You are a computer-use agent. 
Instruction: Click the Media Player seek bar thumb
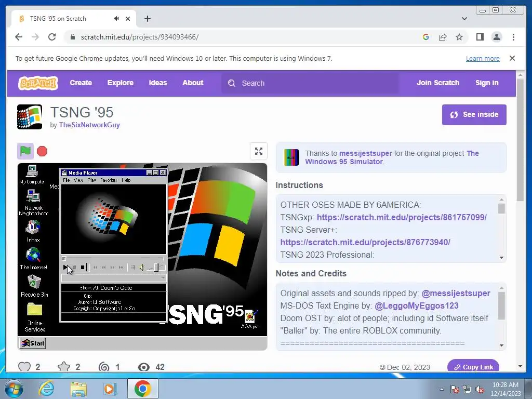point(63,259)
